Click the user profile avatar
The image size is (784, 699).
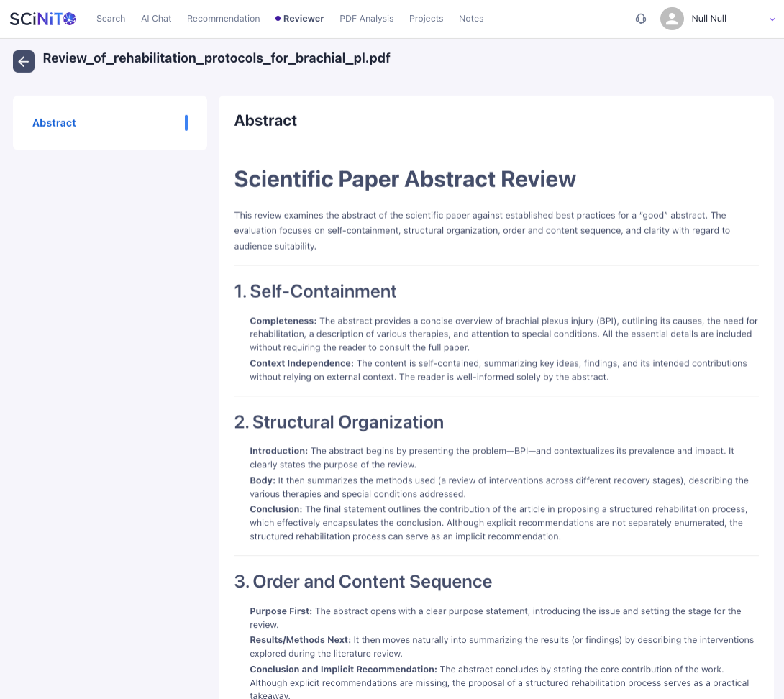(671, 19)
